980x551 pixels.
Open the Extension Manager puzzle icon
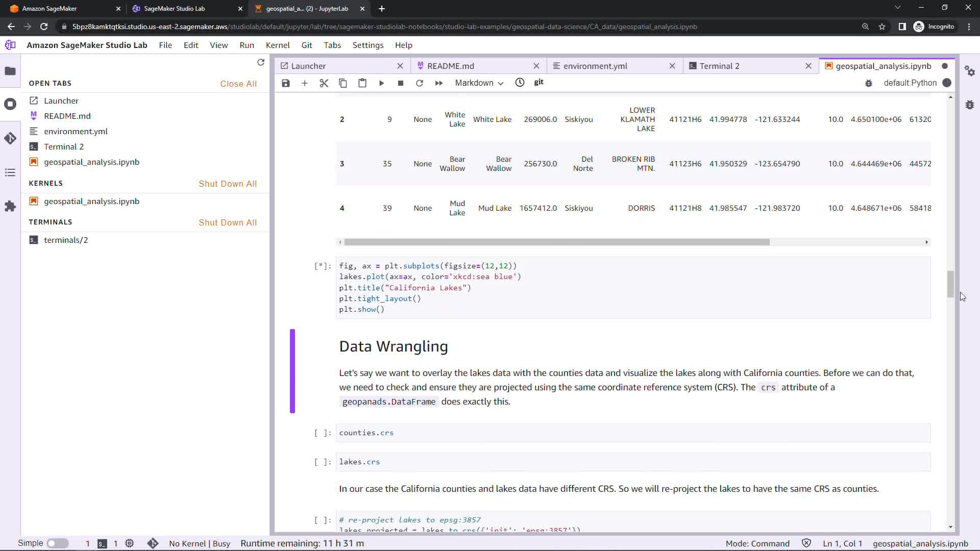10,206
